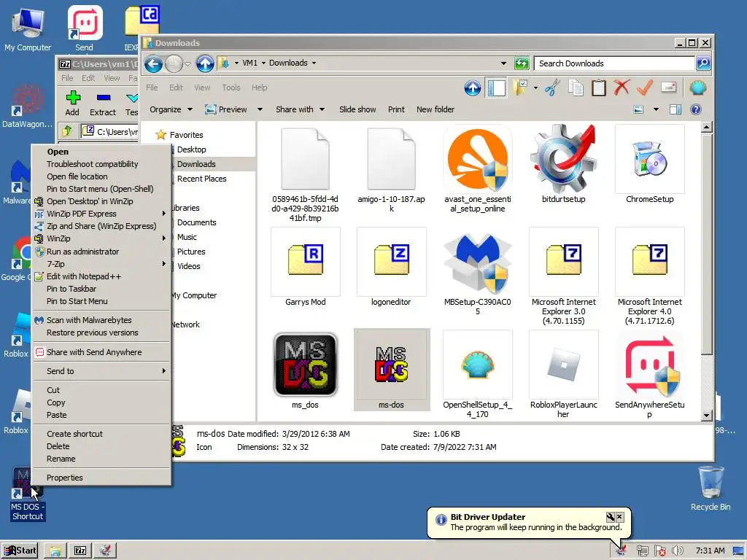Viewport: 747px width, 560px height.
Task: Click the file list vertical scrollbar thumb
Action: (706, 244)
